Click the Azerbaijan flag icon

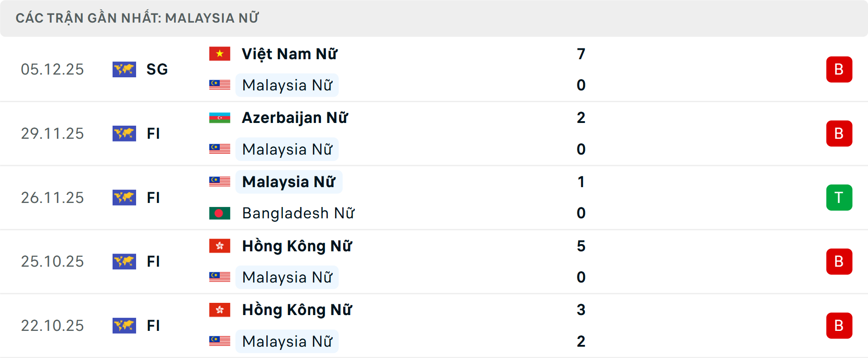(x=220, y=117)
